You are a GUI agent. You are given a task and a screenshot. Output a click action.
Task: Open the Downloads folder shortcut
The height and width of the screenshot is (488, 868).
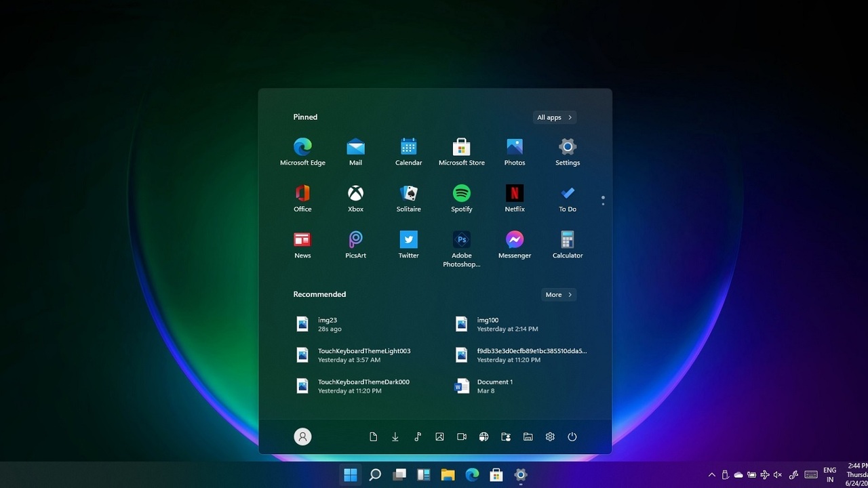395,437
